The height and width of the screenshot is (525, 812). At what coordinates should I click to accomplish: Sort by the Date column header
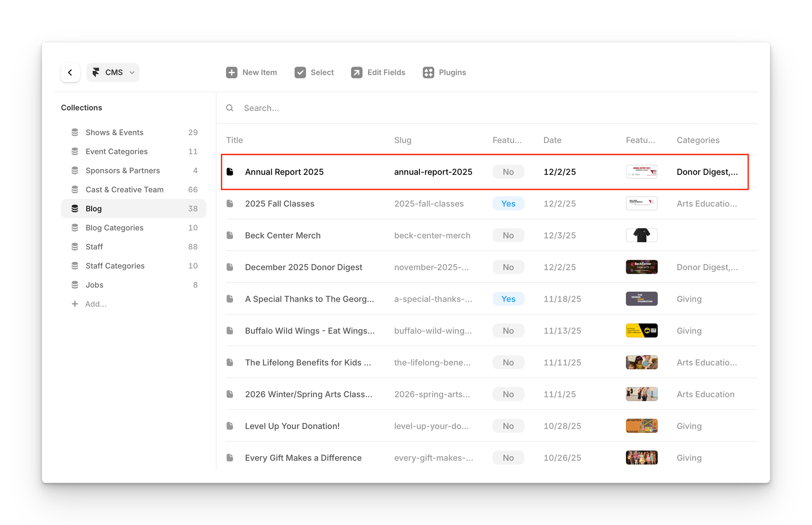point(552,140)
